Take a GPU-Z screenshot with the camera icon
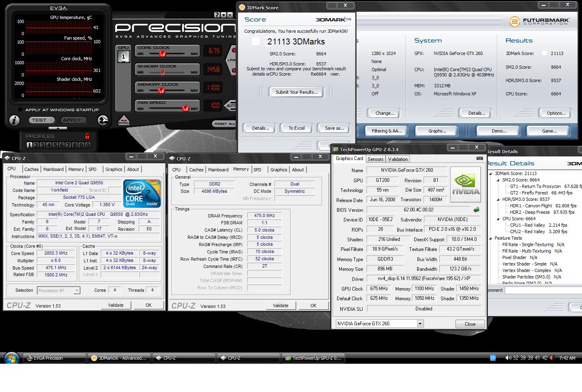The width and height of the screenshot is (582, 392). [479, 158]
